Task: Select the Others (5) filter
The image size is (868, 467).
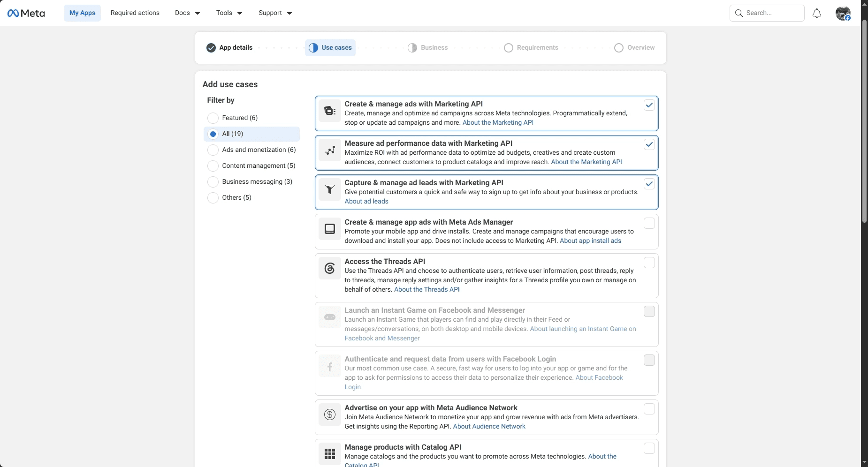Action: (252, 197)
